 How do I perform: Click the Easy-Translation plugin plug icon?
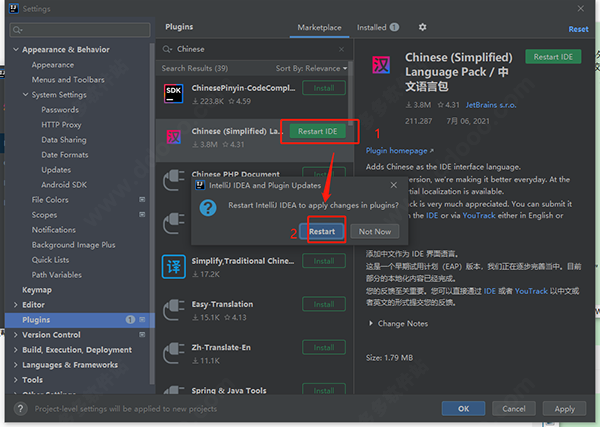pyautogui.click(x=174, y=310)
